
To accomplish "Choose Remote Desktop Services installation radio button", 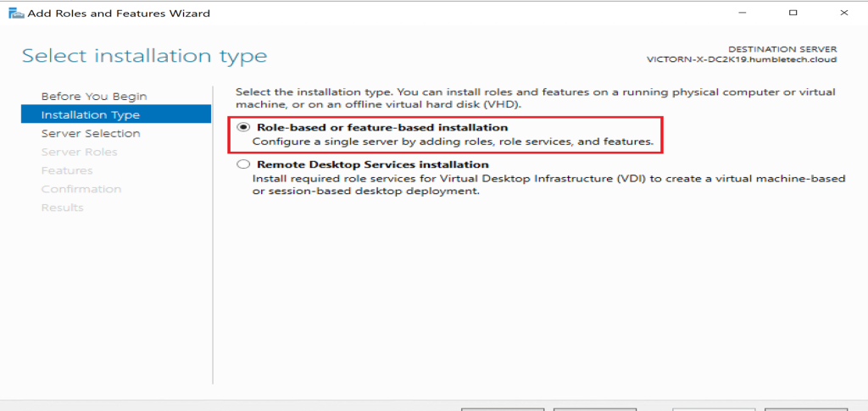I will pos(244,164).
